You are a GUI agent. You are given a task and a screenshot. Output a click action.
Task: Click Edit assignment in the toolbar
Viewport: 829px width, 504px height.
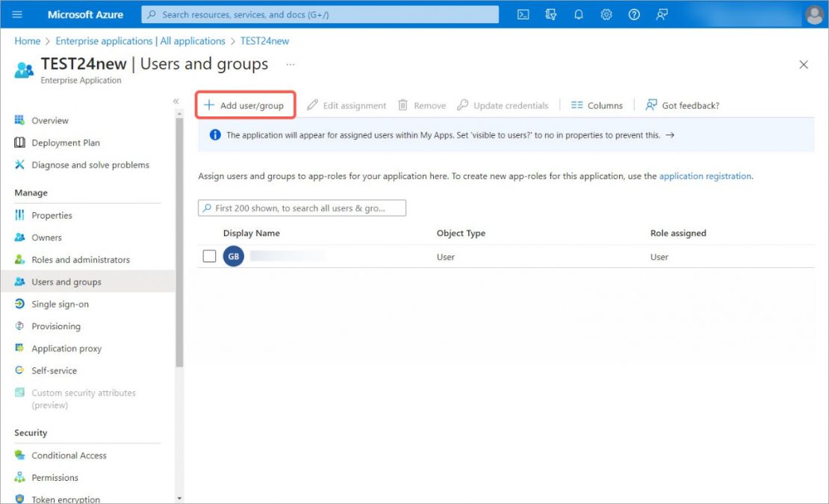pyautogui.click(x=347, y=105)
